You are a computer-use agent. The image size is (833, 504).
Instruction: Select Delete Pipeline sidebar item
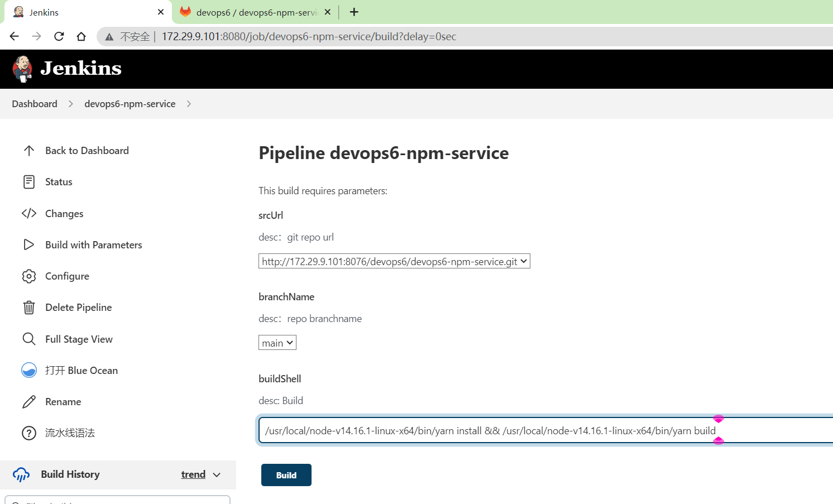click(x=79, y=308)
